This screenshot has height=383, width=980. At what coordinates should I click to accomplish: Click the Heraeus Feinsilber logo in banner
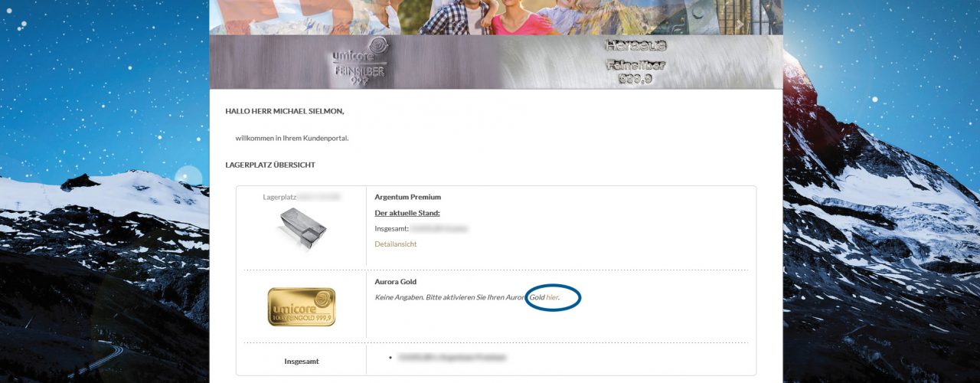click(x=635, y=61)
